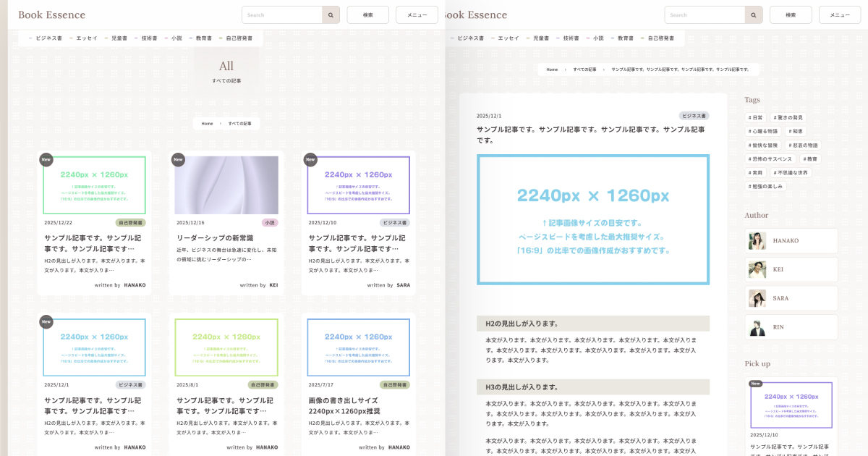The image size is (868, 456).
Task: Click the New badge on the リーダーシップの新常識 card
Action: tap(178, 159)
